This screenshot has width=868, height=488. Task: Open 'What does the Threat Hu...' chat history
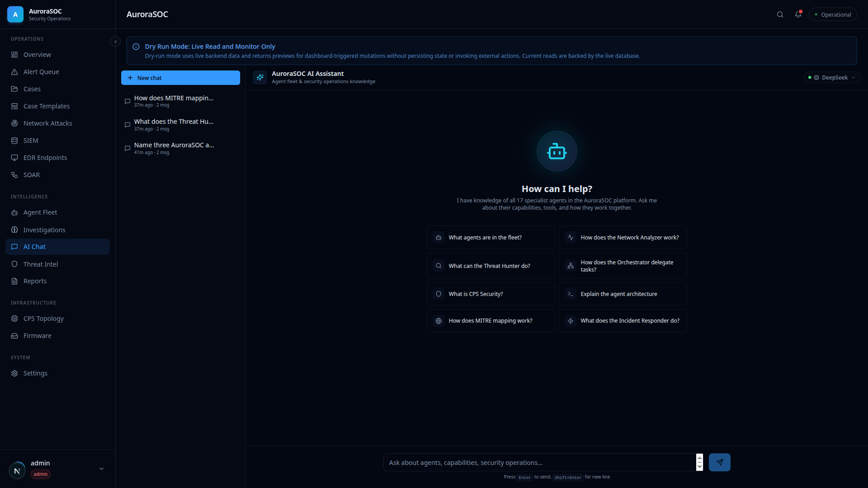(180, 125)
